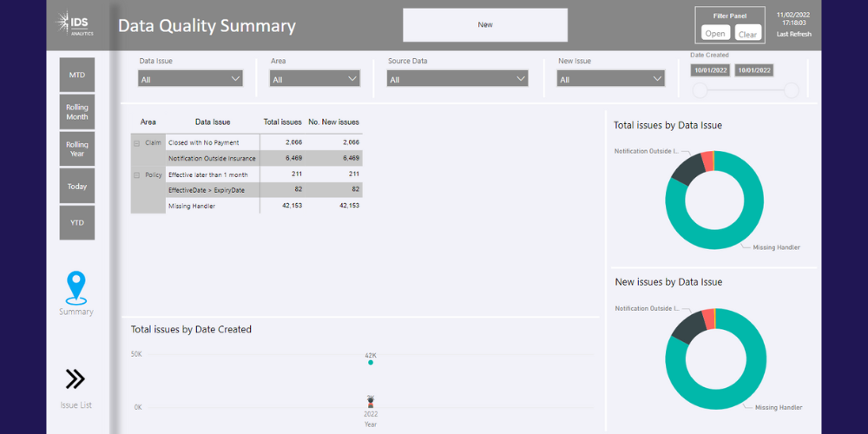Expand the Area filter dropdown

coord(315,79)
